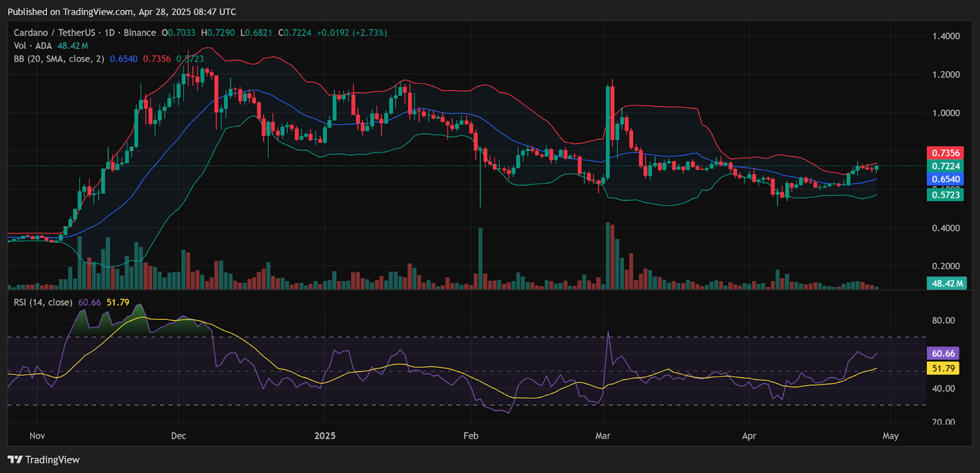Click the Apr label on the time axis
The width and height of the screenshot is (980, 473).
(x=748, y=436)
